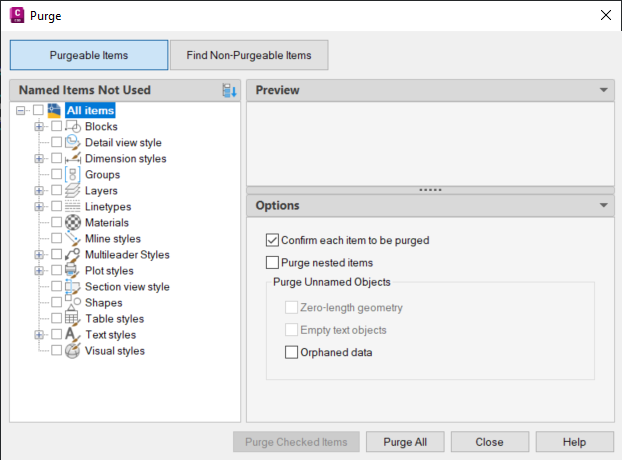Viewport: 622px width, 460px height.
Task: Expand the Layers tree node
Action: pos(39,190)
